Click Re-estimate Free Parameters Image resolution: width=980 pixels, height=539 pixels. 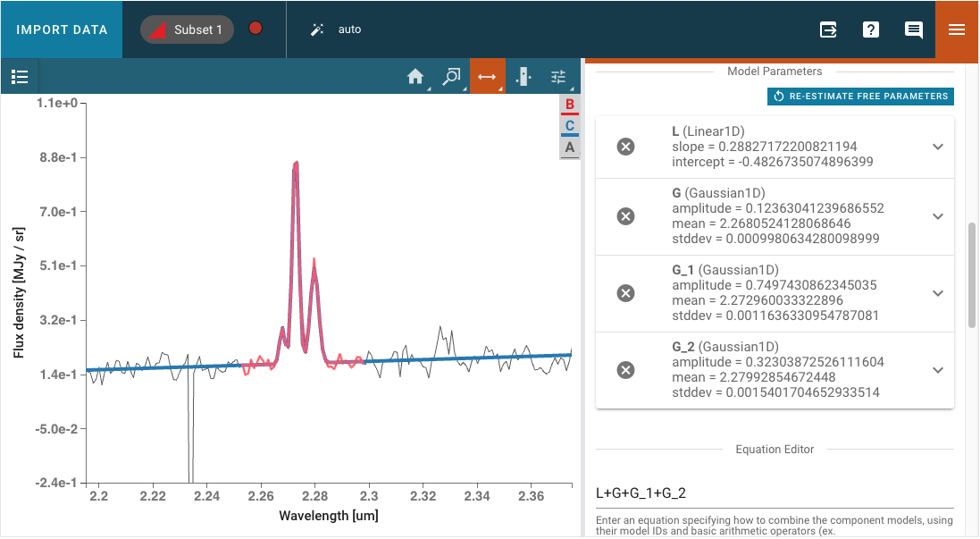tap(860, 97)
